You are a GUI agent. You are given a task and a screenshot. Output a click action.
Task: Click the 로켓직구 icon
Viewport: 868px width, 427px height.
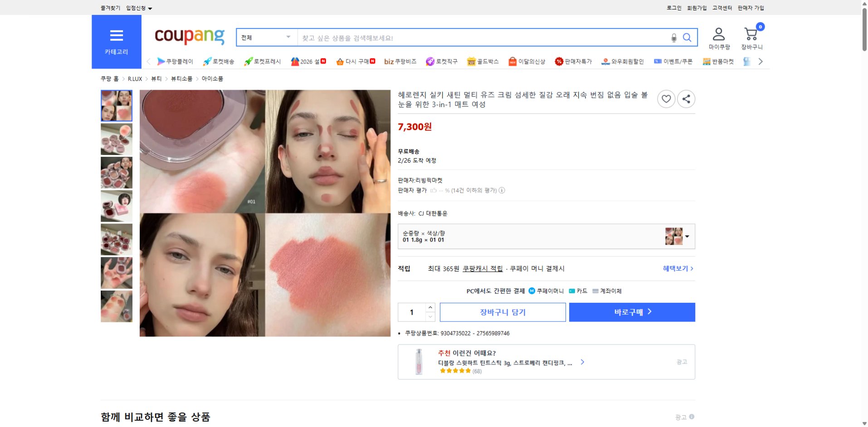click(430, 61)
